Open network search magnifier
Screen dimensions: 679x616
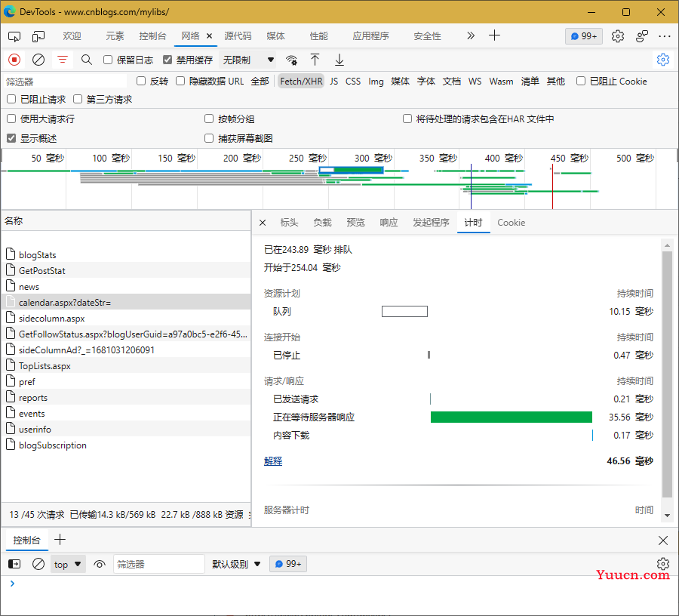pos(87,60)
